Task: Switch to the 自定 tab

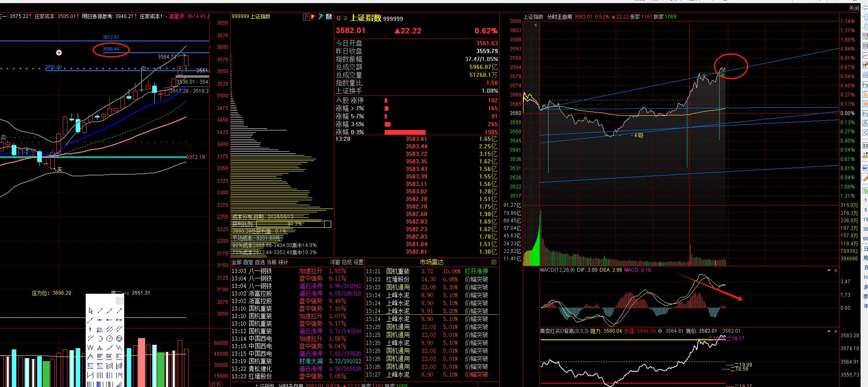Action: pos(248,262)
